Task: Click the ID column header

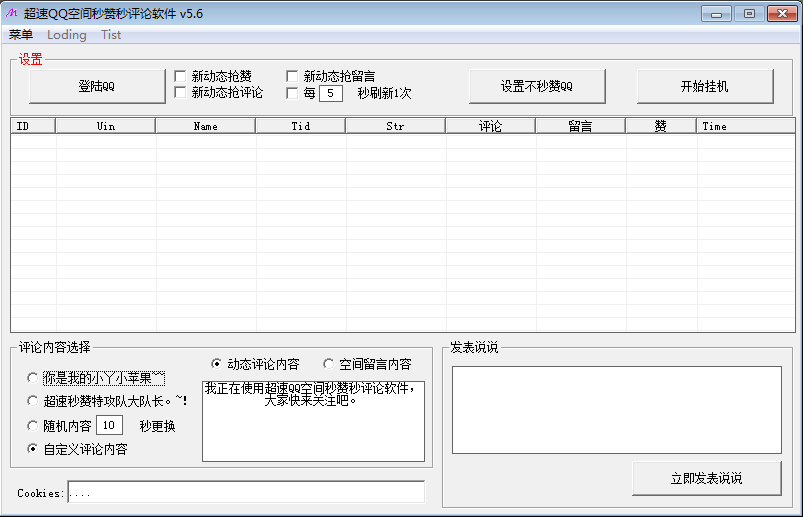Action: pyautogui.click(x=33, y=126)
